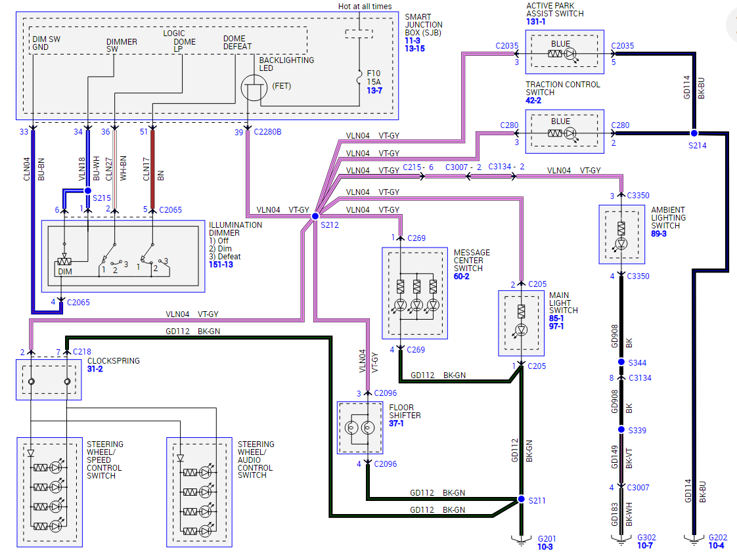Click the C2280B connector label

[x=267, y=132]
